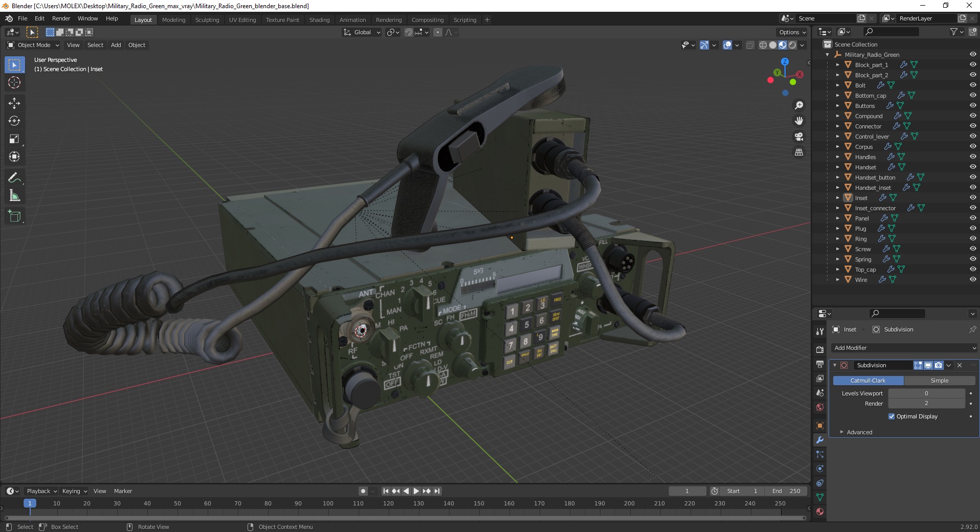The image size is (980, 532).
Task: Hide Block_part_1 in the outliner
Action: click(x=973, y=64)
